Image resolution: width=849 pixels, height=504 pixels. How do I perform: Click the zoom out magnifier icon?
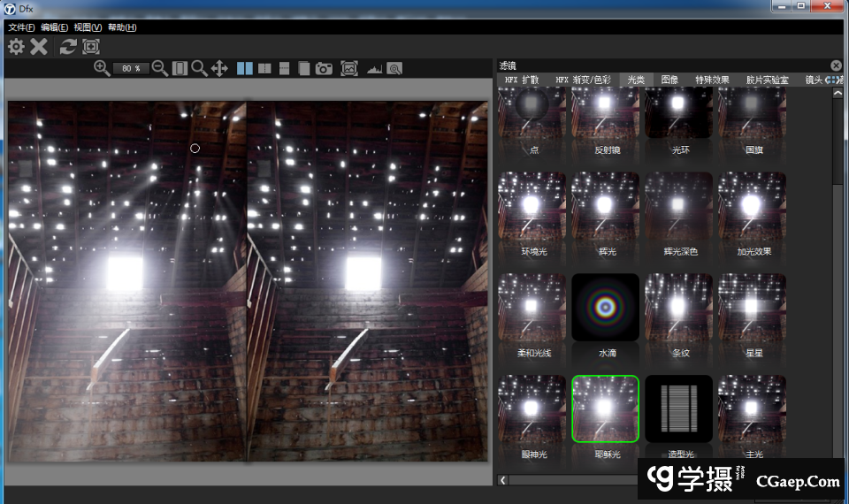(160, 68)
